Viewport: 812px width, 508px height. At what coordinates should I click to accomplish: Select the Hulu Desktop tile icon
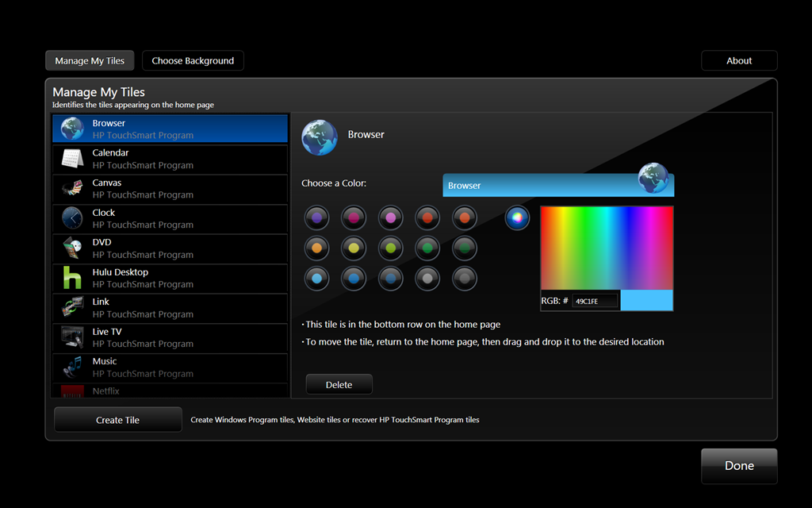pos(72,278)
